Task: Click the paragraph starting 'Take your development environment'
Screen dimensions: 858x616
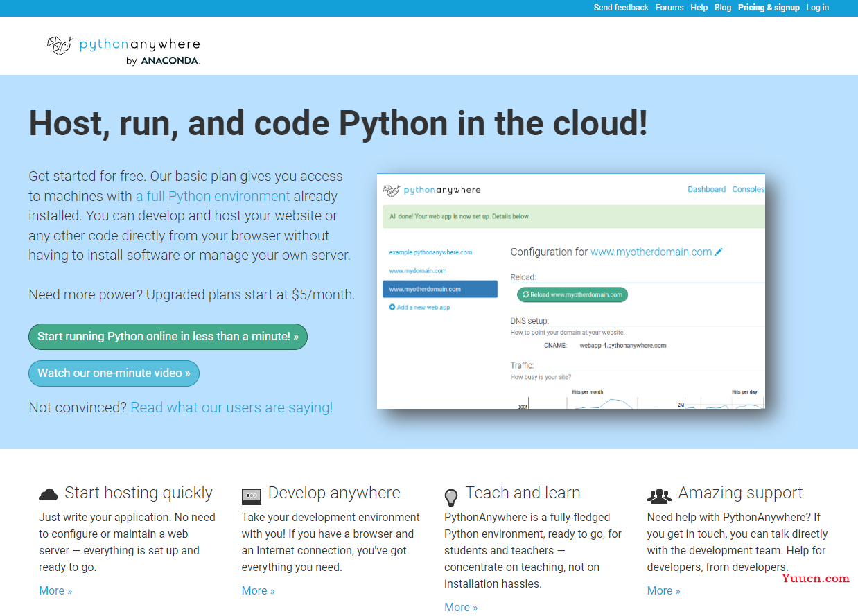Action: [x=331, y=543]
